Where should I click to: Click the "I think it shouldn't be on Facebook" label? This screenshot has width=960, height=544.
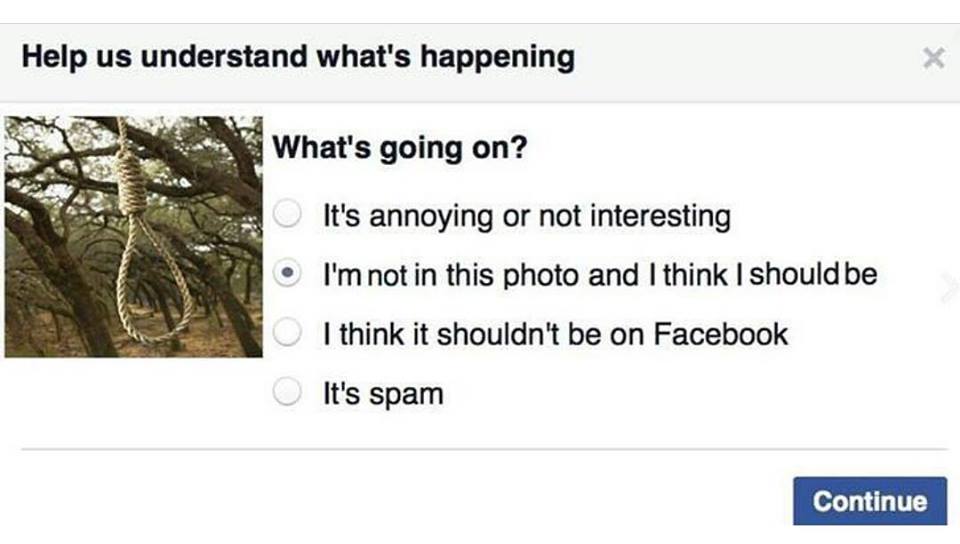click(555, 334)
